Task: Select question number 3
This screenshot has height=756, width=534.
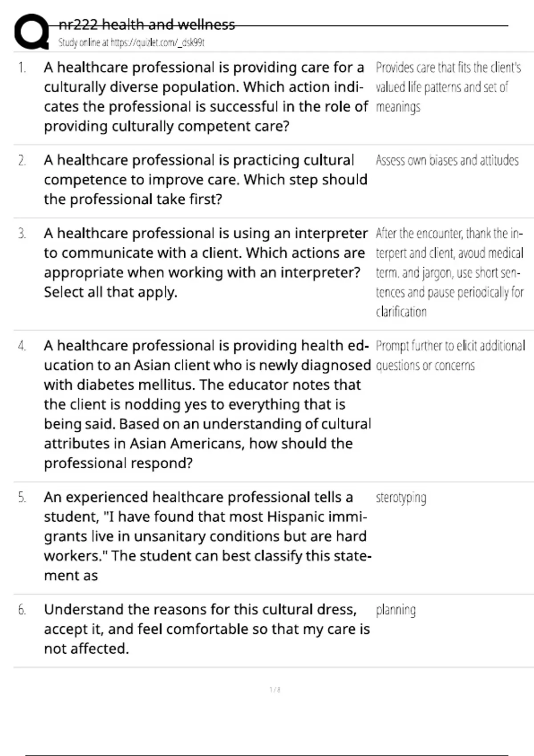Action: click(x=22, y=233)
